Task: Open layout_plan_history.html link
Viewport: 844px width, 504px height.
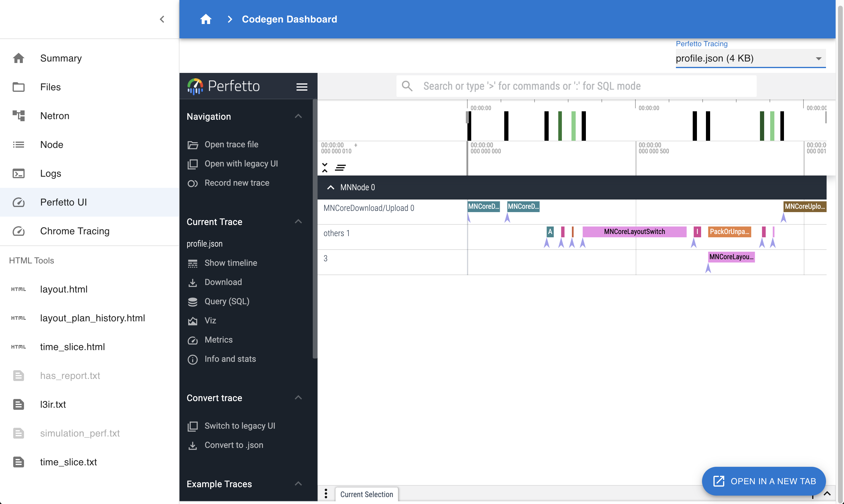Action: tap(92, 318)
